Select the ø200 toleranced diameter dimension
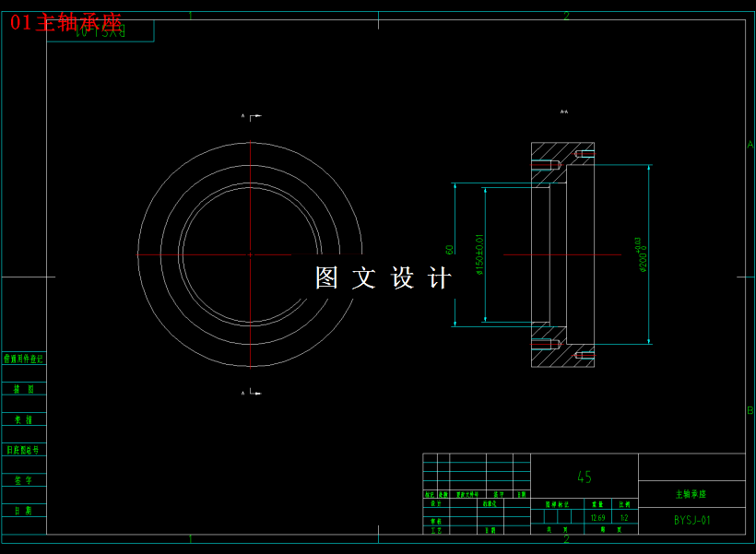The height and width of the screenshot is (554, 756). point(642,255)
